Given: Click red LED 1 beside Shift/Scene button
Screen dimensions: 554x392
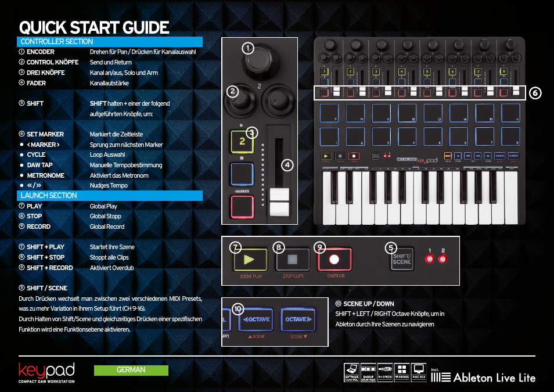Looking at the screenshot, I should pos(429,259).
